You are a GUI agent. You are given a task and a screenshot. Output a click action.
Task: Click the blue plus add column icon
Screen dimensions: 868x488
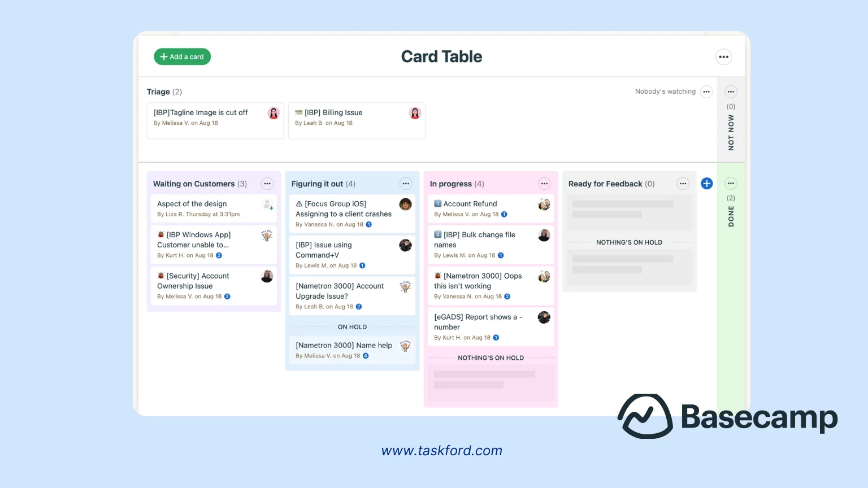(706, 184)
